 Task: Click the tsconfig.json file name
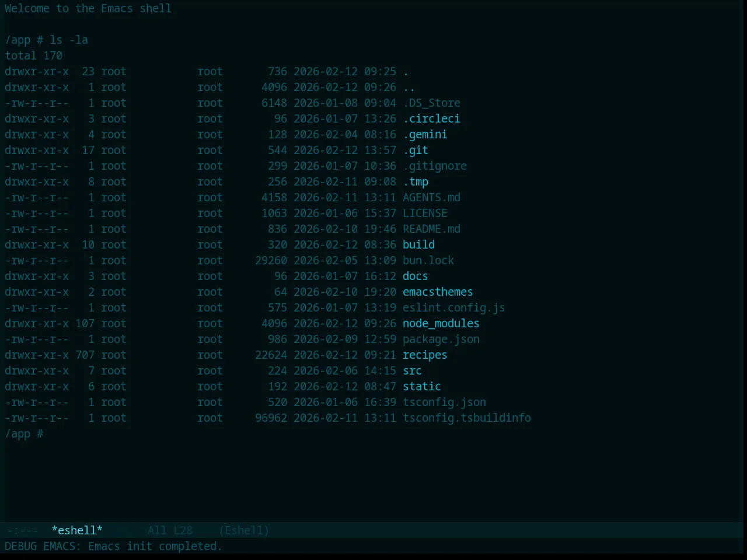click(x=444, y=402)
